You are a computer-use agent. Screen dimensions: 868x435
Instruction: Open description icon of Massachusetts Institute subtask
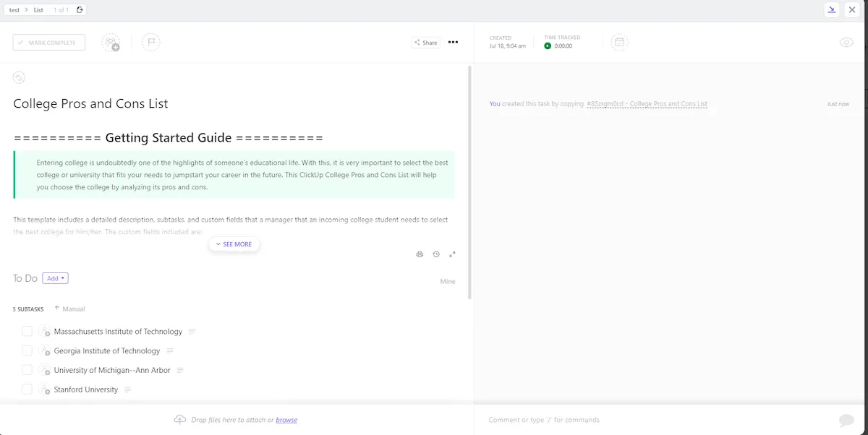coord(192,332)
